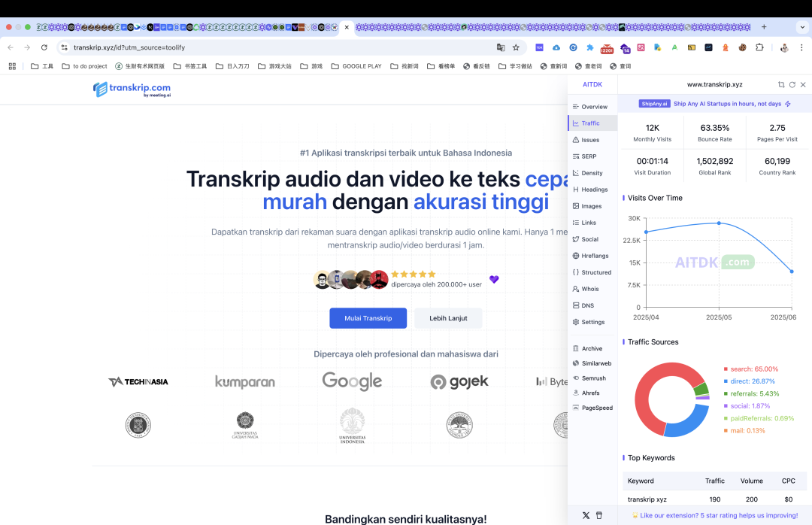Click the AITDK logo text

592,84
